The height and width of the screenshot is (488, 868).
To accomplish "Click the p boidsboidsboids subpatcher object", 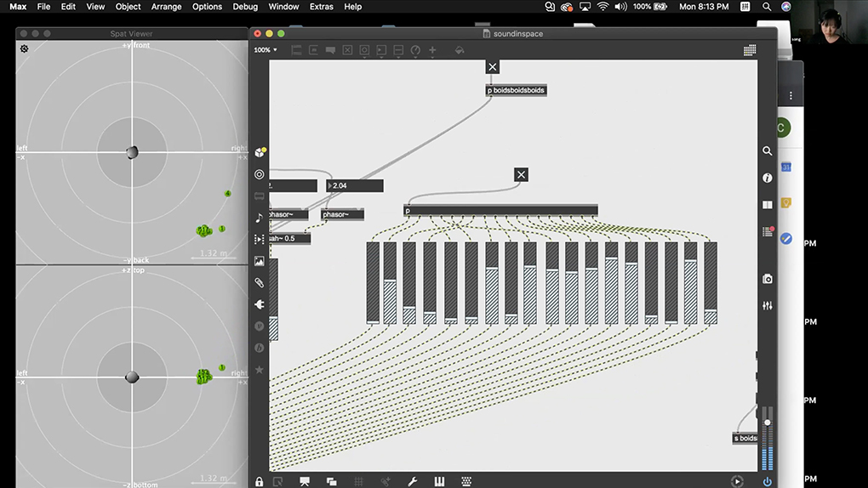I will coord(516,90).
